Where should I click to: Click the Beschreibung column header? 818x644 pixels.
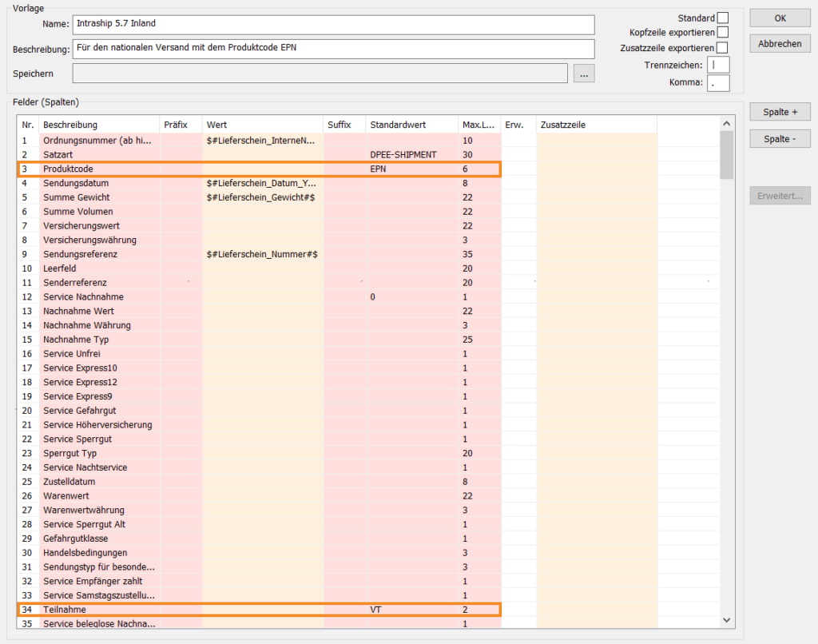point(70,125)
